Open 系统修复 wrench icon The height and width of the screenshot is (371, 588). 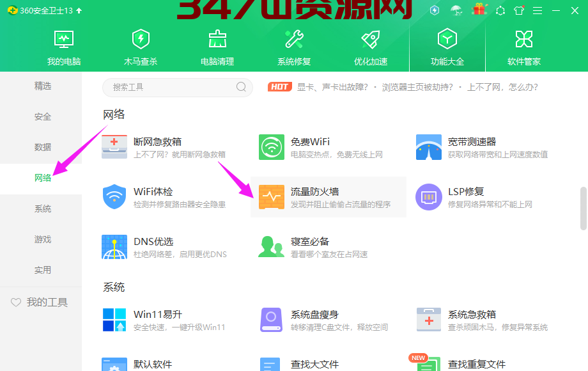tap(294, 39)
